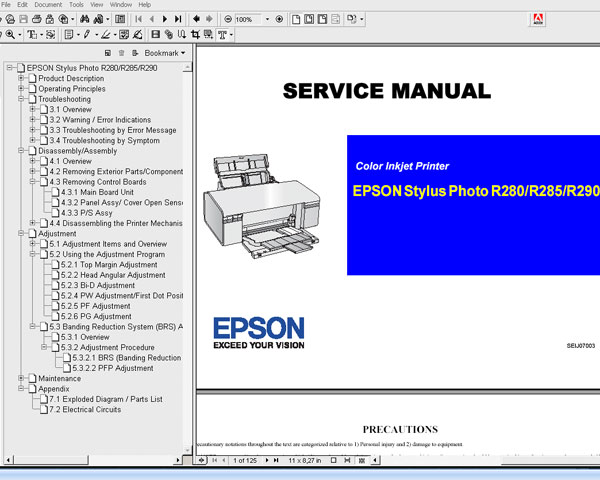Select the Note commenting tool
600x480 pixels.
(69, 35)
